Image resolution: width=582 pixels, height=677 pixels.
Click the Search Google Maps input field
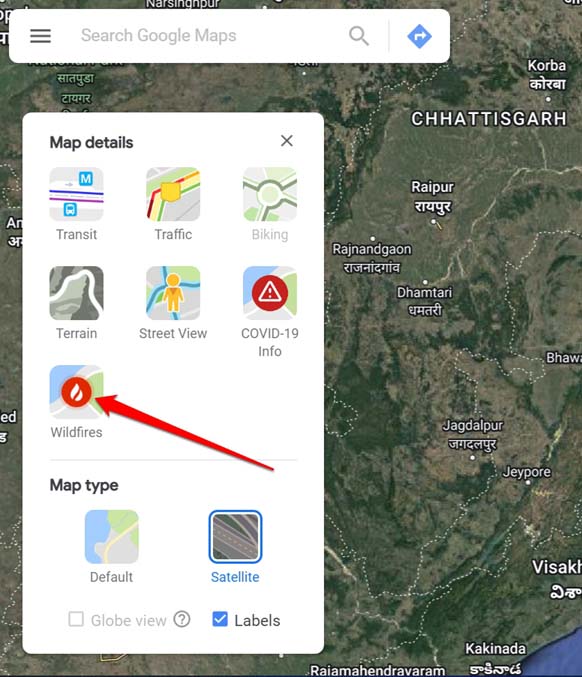158,35
